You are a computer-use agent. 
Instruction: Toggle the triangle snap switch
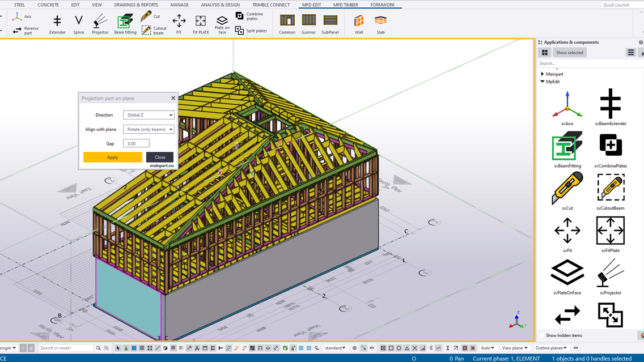[x=406, y=348]
